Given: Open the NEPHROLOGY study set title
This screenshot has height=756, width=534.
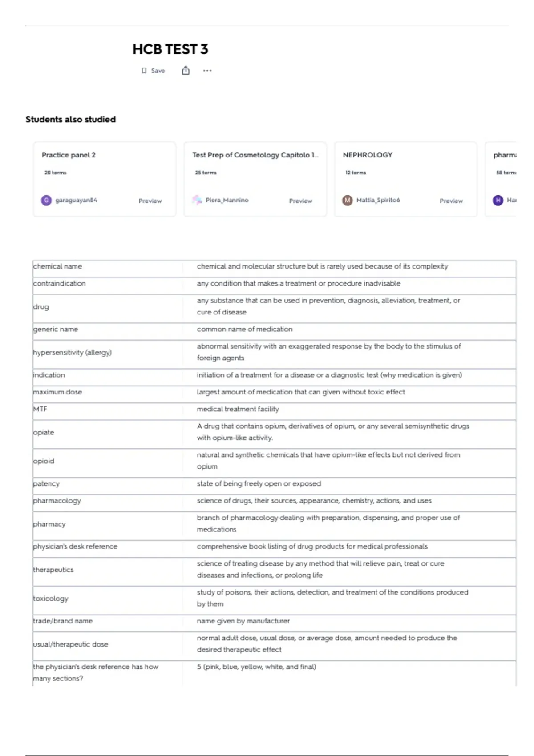Looking at the screenshot, I should pos(368,155).
